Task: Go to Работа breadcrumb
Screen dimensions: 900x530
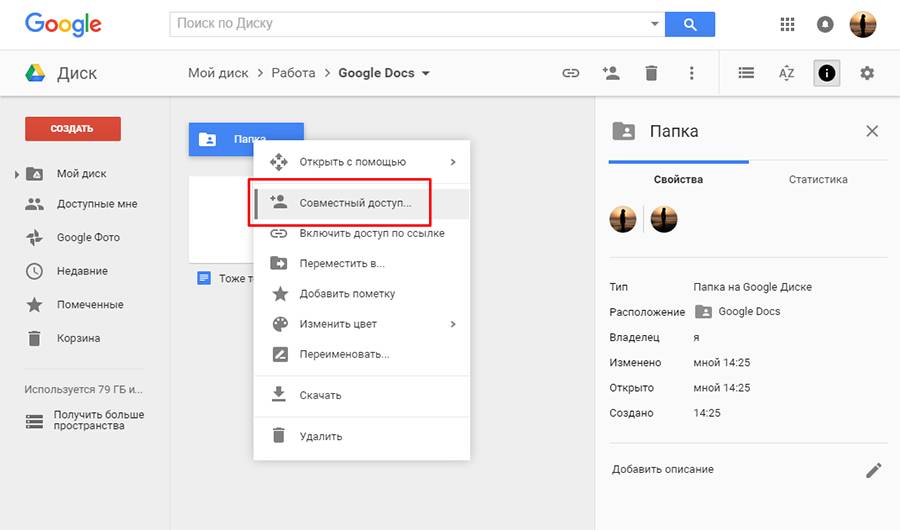Action: [293, 73]
